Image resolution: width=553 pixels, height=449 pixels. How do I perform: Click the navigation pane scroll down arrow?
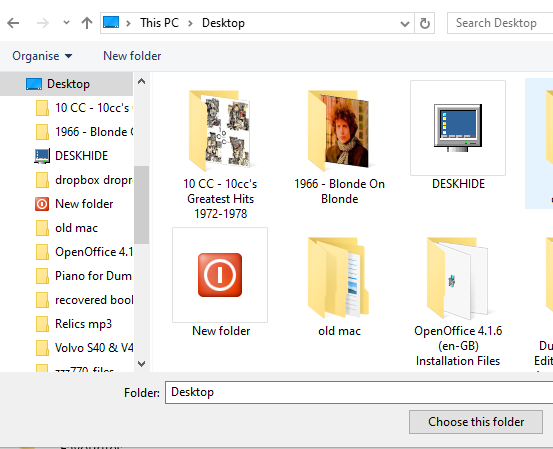pos(141,363)
